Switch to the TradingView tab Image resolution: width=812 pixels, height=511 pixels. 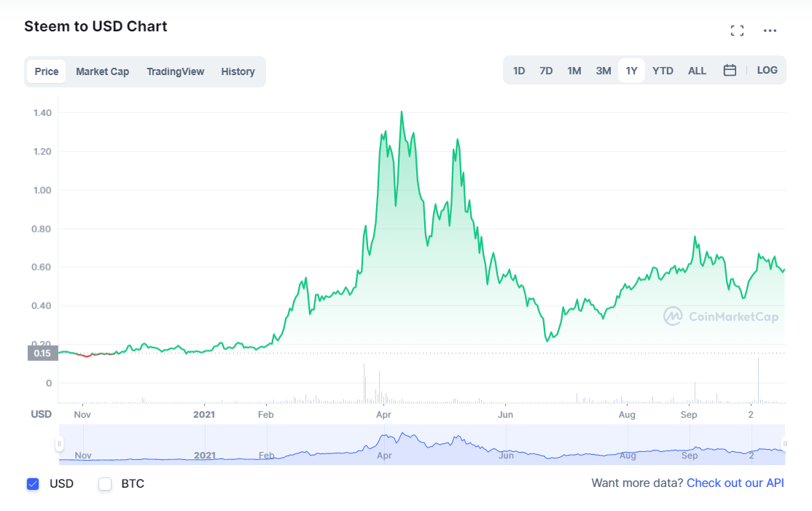point(175,71)
